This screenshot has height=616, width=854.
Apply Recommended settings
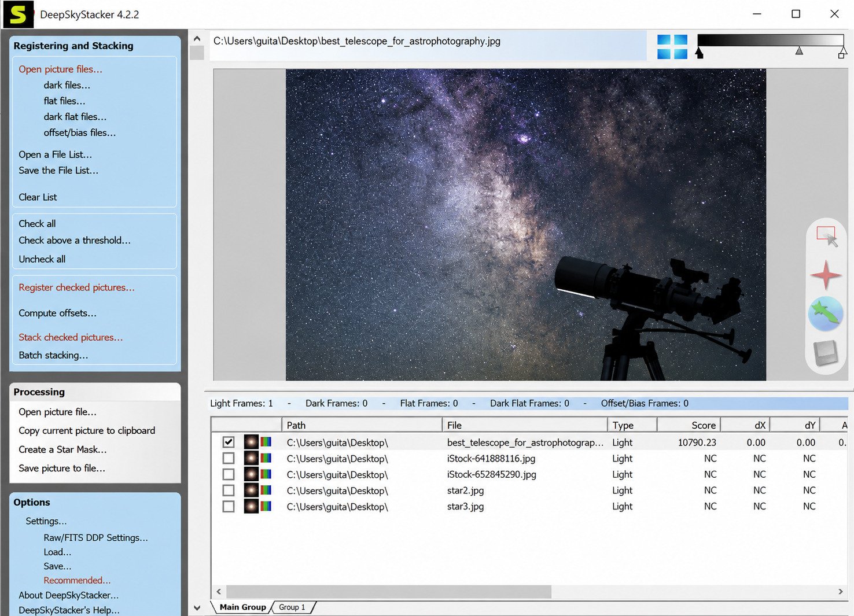(x=77, y=580)
